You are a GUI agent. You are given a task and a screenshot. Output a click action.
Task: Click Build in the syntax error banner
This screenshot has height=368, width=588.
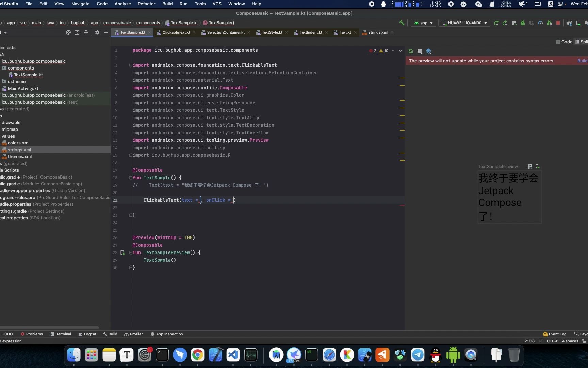(582, 61)
